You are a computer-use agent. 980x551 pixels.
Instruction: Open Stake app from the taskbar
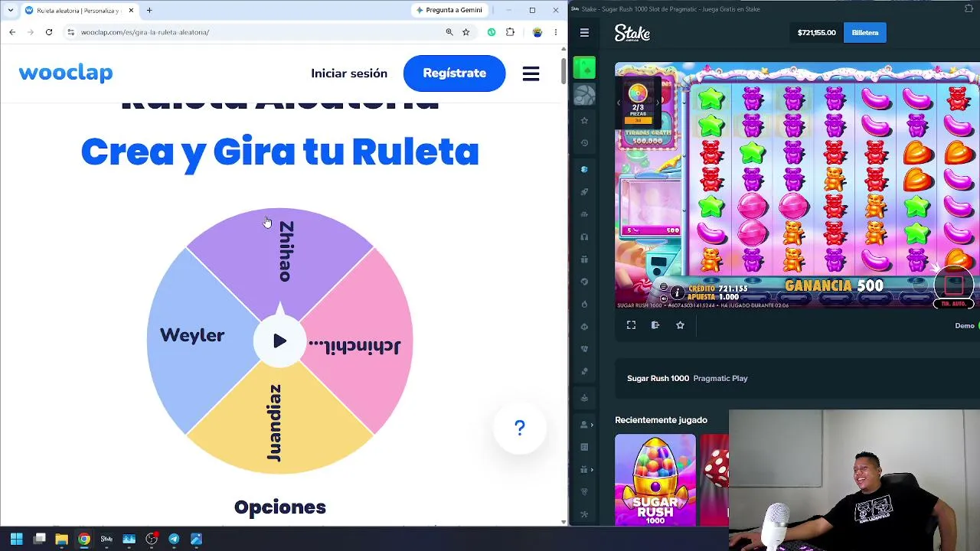tap(106, 539)
